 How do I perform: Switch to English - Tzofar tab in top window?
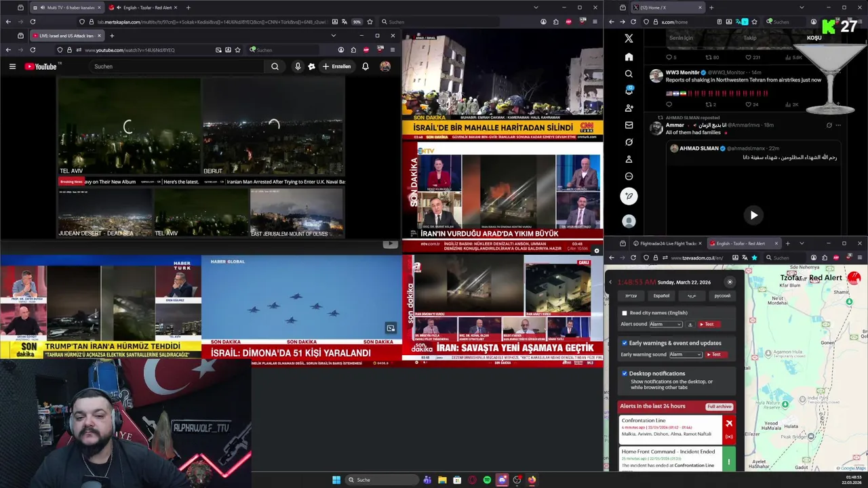(143, 7)
